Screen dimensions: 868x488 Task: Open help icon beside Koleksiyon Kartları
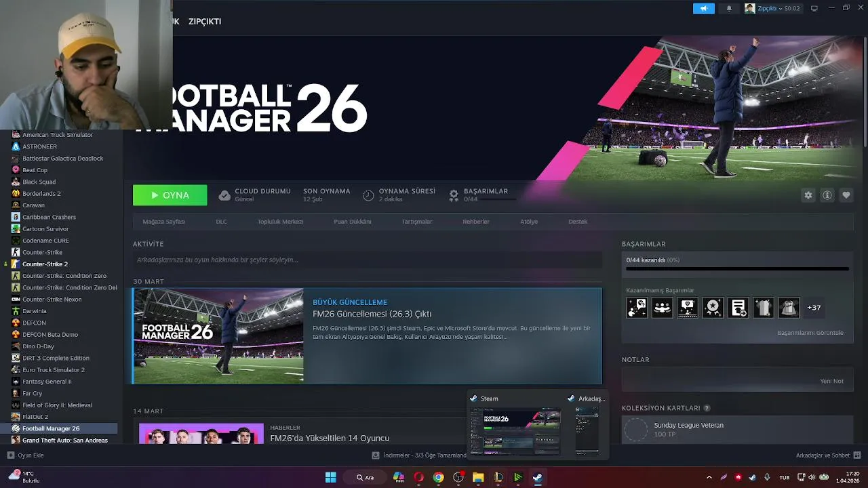(707, 408)
